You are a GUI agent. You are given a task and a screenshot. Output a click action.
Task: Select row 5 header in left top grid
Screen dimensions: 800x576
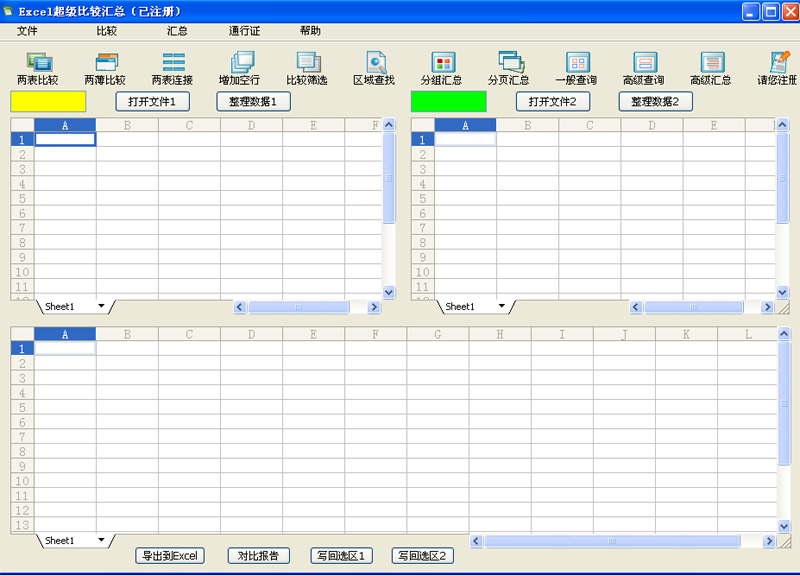click(22, 198)
